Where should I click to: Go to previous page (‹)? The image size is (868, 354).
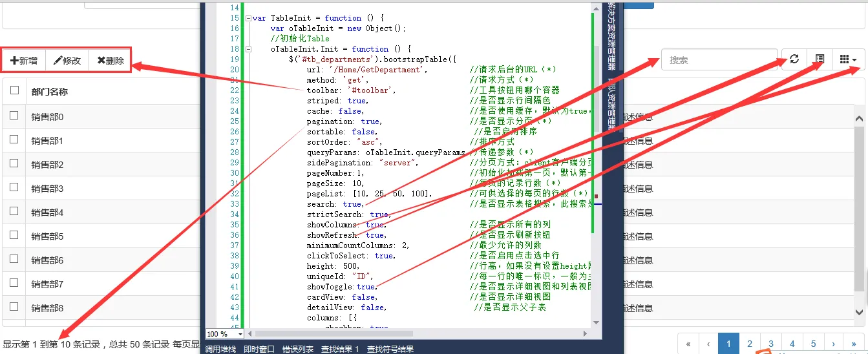pyautogui.click(x=709, y=344)
